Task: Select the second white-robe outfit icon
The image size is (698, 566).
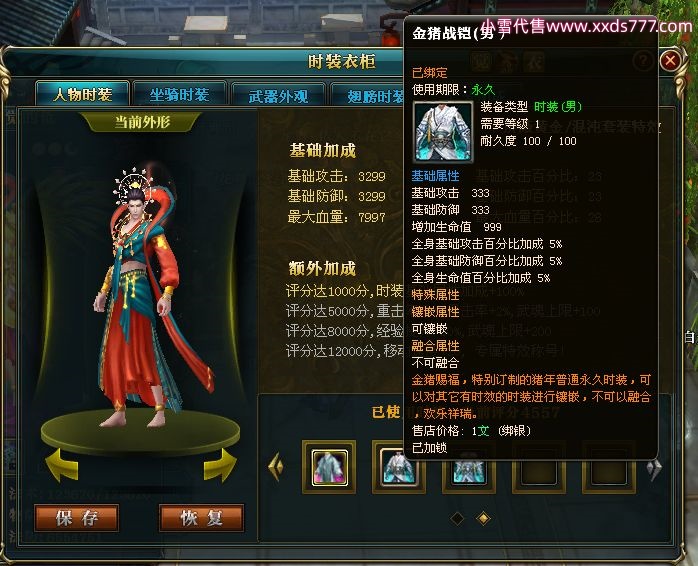Action: click(398, 467)
